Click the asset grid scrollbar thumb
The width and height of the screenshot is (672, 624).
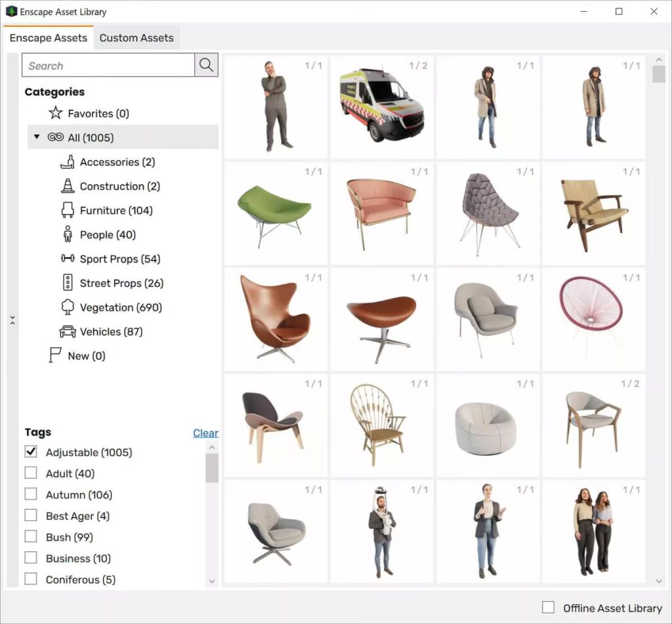(x=659, y=74)
